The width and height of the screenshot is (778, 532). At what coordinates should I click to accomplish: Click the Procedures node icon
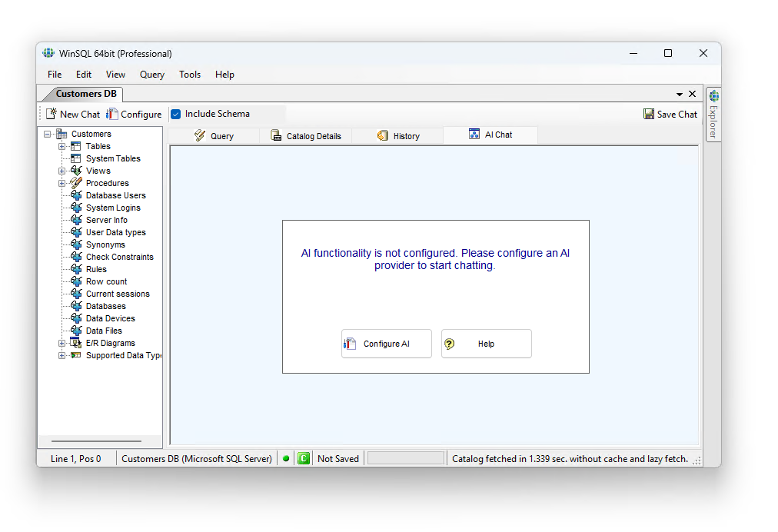tap(76, 183)
